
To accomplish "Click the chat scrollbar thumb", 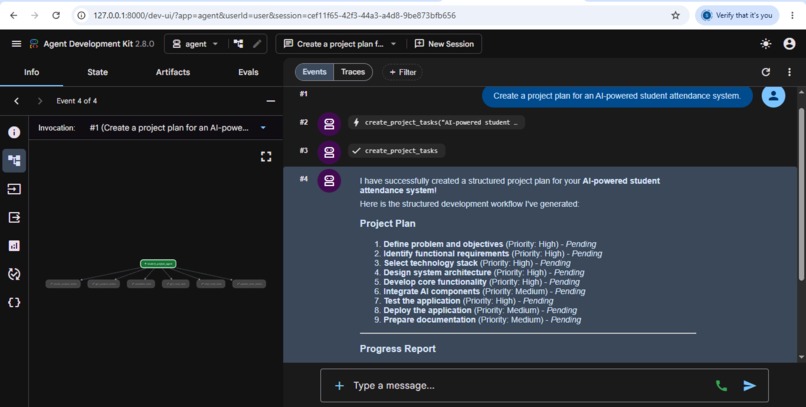I will click(x=801, y=194).
